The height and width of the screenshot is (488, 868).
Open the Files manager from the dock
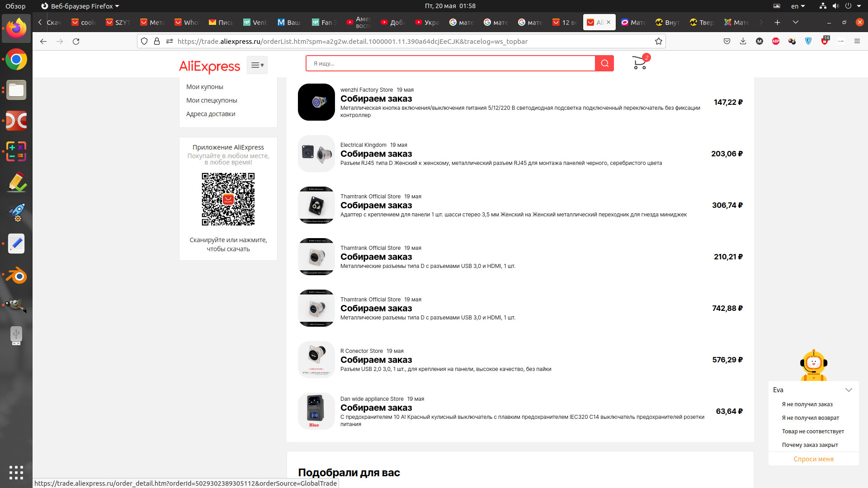pyautogui.click(x=16, y=90)
